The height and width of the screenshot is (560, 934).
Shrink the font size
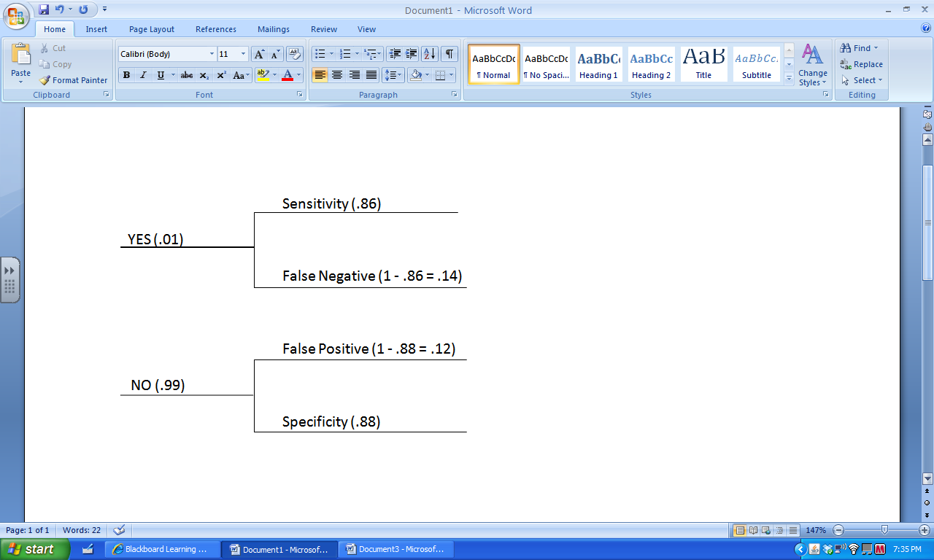[x=275, y=54]
